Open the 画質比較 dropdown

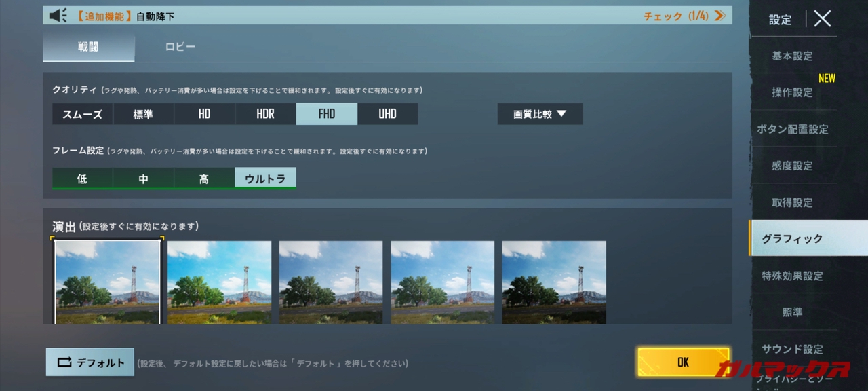click(x=540, y=114)
